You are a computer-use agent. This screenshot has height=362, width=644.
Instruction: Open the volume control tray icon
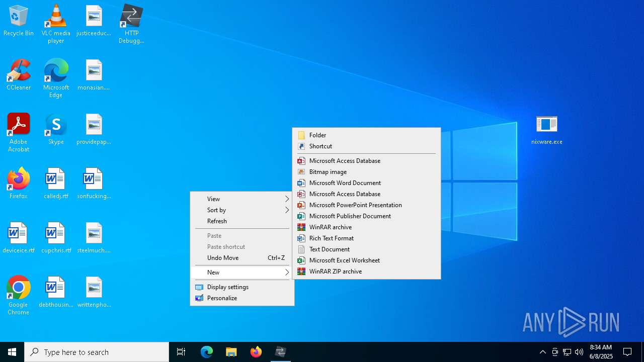579,352
